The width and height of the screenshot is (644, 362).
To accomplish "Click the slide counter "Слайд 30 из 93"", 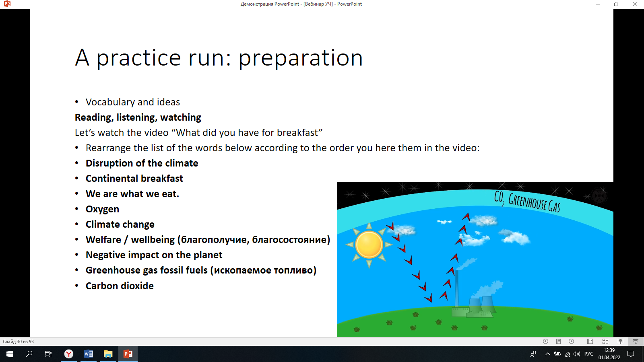I will click(19, 341).
